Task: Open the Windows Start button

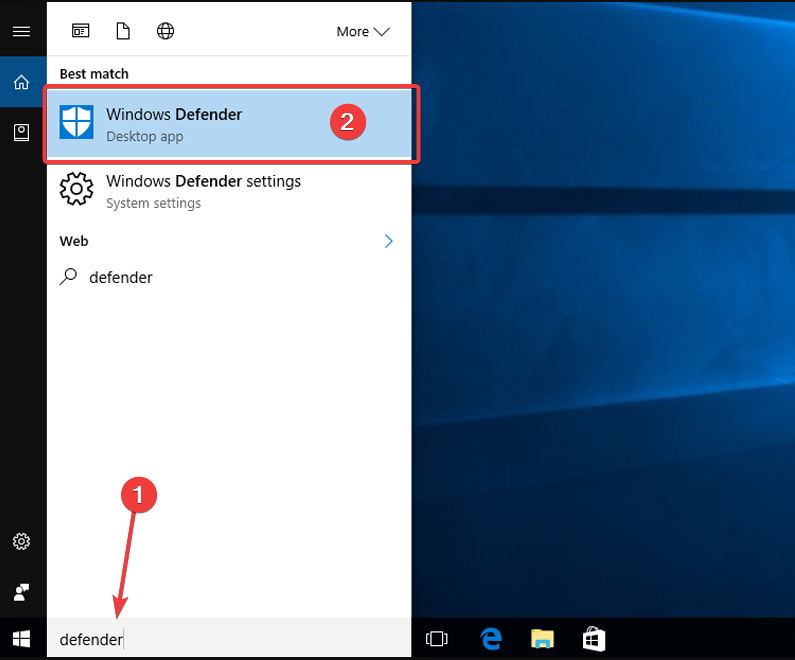Action: tap(21, 639)
